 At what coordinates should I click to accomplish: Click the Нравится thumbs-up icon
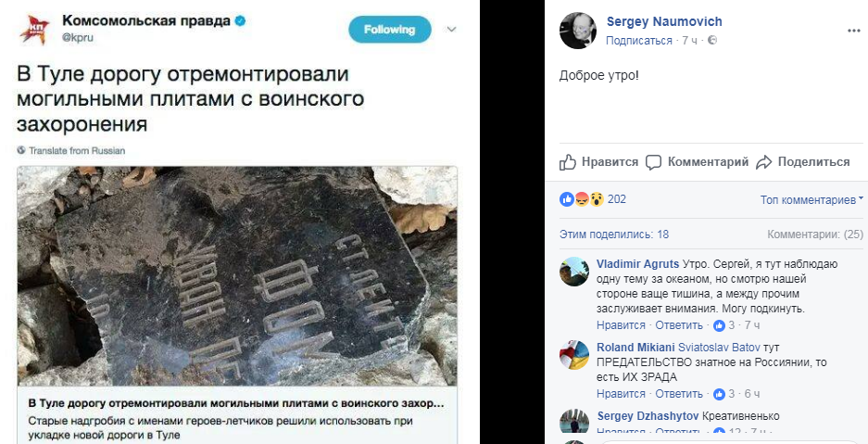point(568,162)
